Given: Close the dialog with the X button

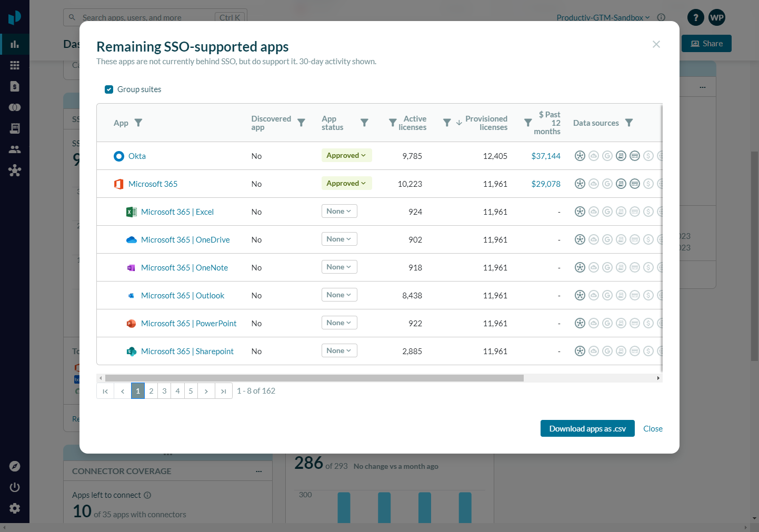Looking at the screenshot, I should click(x=656, y=44).
